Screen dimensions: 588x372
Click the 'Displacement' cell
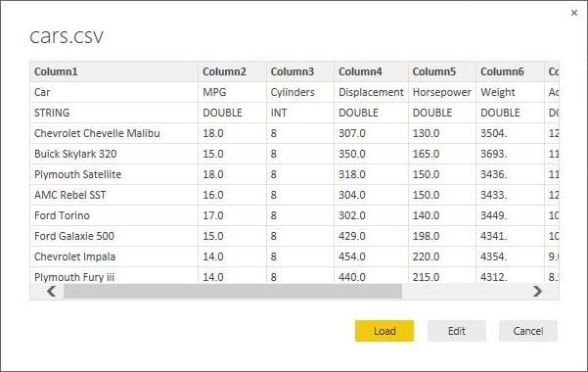point(371,92)
